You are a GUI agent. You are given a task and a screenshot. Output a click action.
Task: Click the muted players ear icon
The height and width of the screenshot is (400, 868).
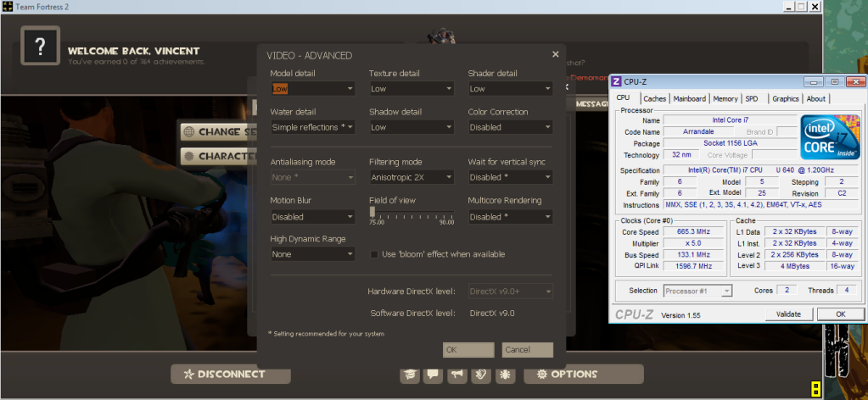click(x=481, y=375)
